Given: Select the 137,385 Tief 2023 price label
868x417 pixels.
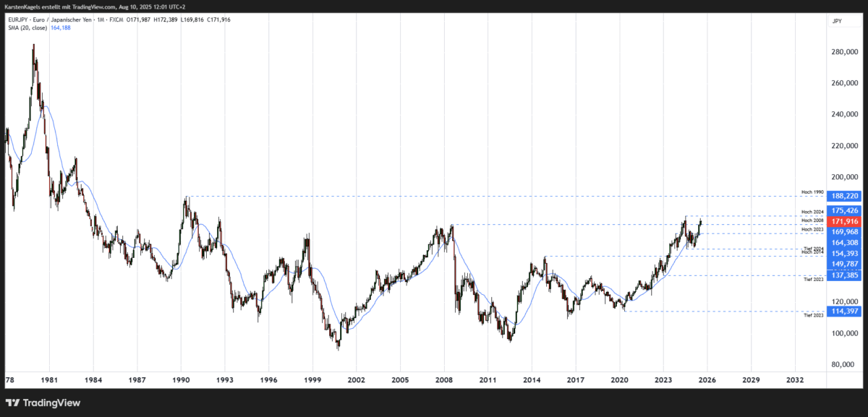Looking at the screenshot, I should (x=843, y=276).
